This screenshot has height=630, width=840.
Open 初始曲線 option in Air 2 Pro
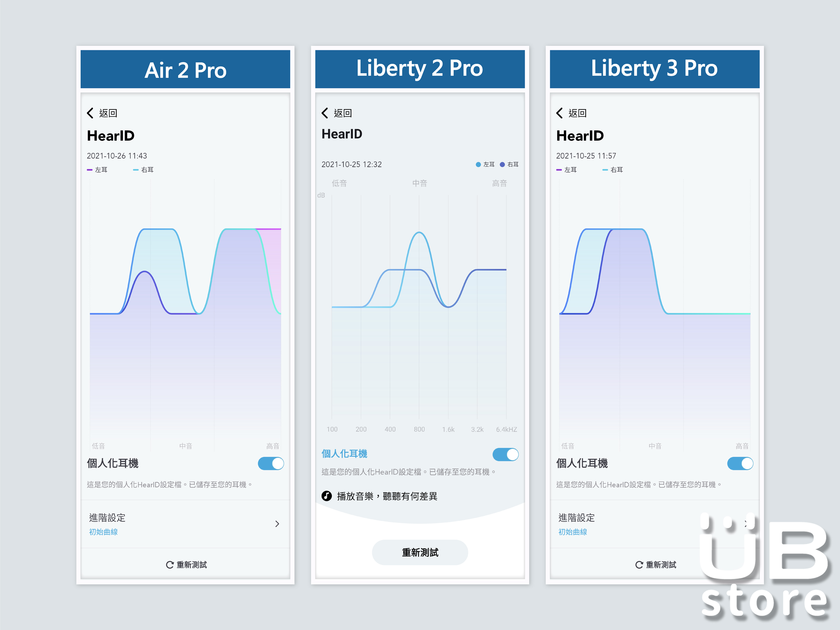103,532
